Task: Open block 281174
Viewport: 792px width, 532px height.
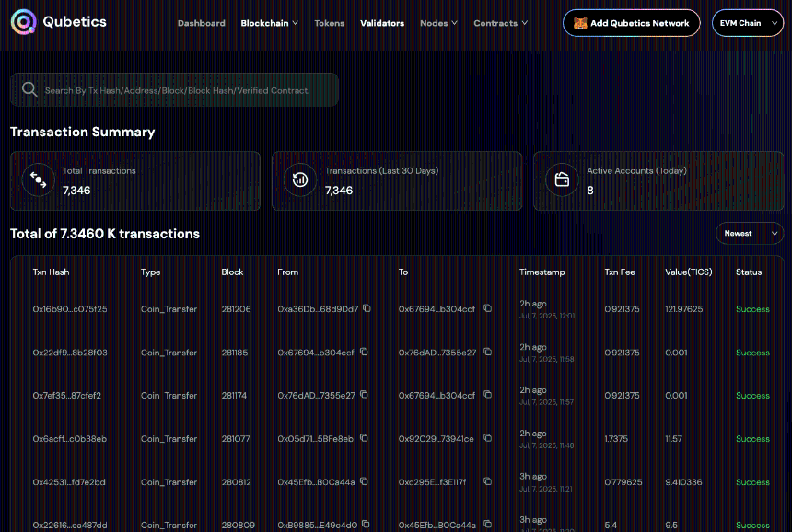Action: [x=234, y=395]
